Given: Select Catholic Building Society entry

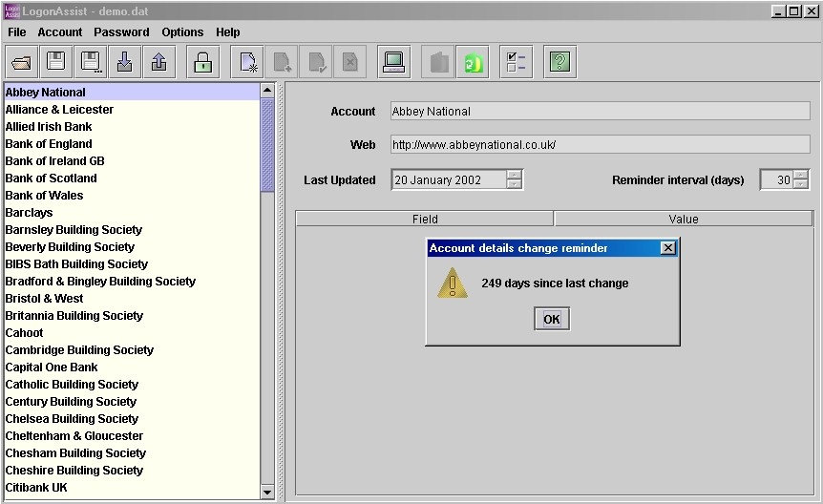Looking at the screenshot, I should tap(133, 385).
